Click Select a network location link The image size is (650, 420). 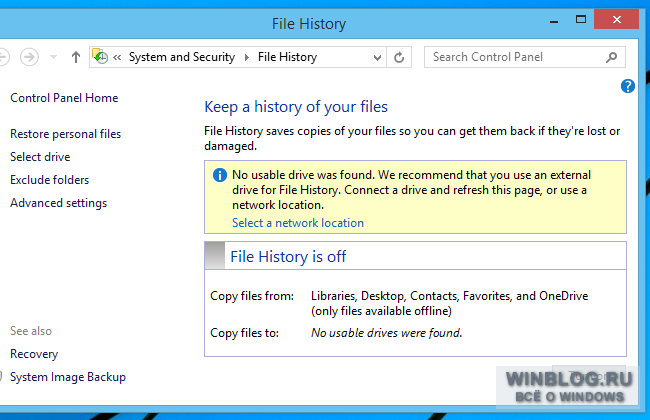(x=298, y=223)
